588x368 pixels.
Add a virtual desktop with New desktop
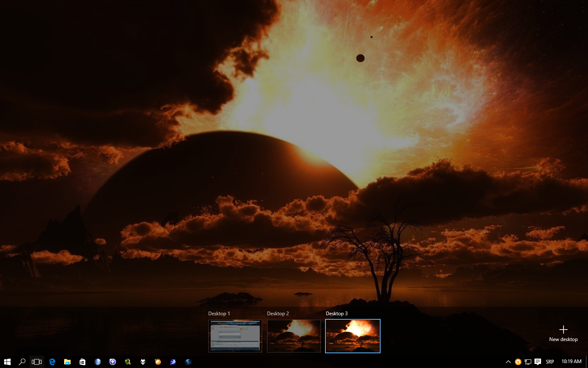(x=563, y=334)
